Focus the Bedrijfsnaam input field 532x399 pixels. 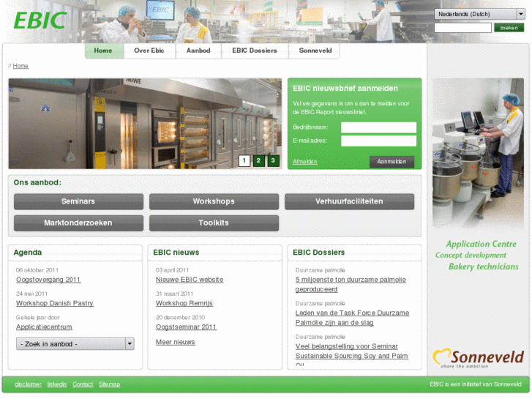[x=378, y=127]
